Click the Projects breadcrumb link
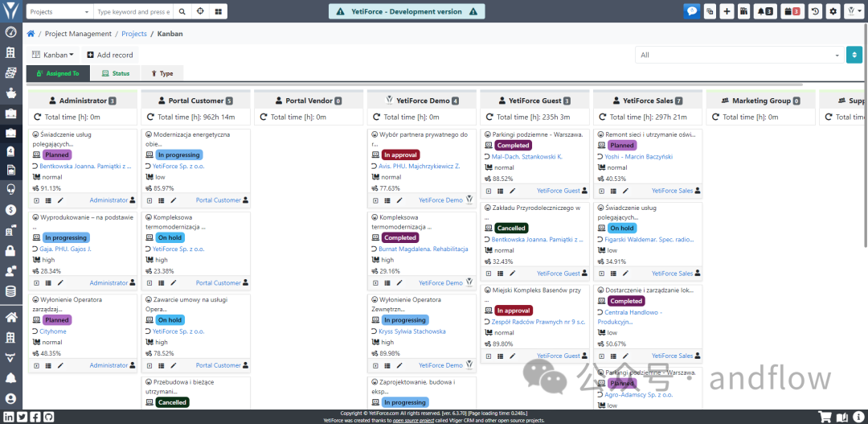 134,34
